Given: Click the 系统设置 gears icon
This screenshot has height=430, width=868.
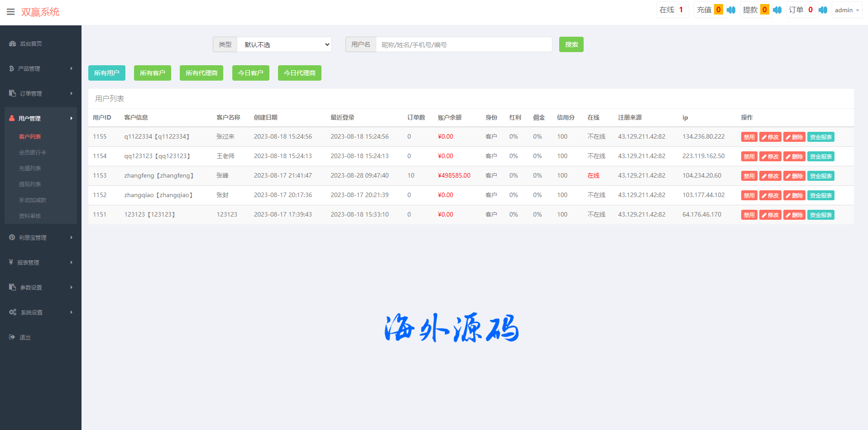Looking at the screenshot, I should 13,312.
